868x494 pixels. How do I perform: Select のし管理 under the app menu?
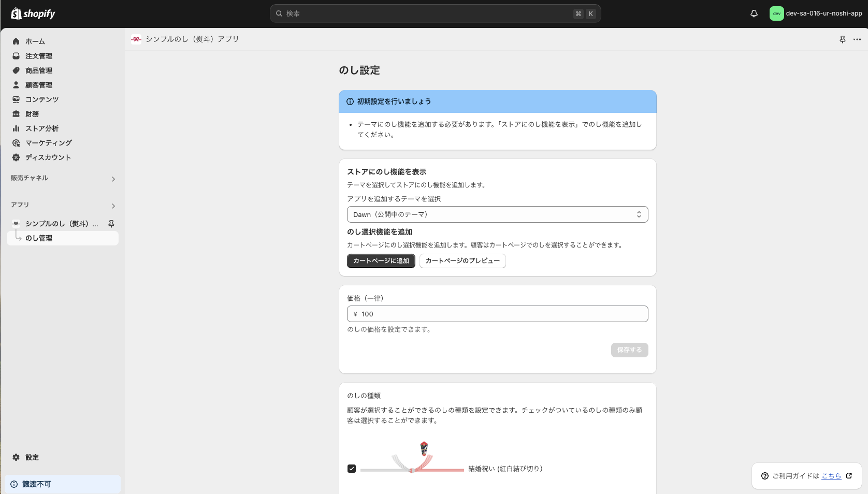(x=39, y=238)
